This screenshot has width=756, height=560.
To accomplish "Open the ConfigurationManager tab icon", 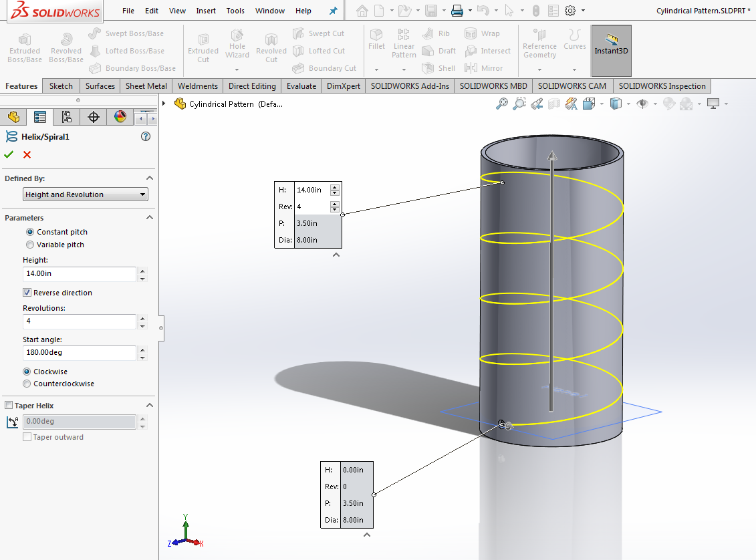I will click(x=67, y=117).
